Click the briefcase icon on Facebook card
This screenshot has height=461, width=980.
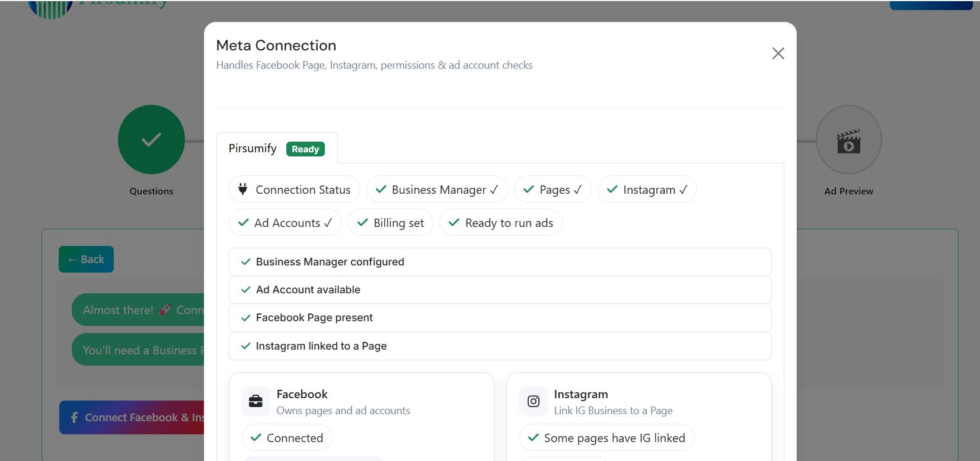[x=256, y=402]
